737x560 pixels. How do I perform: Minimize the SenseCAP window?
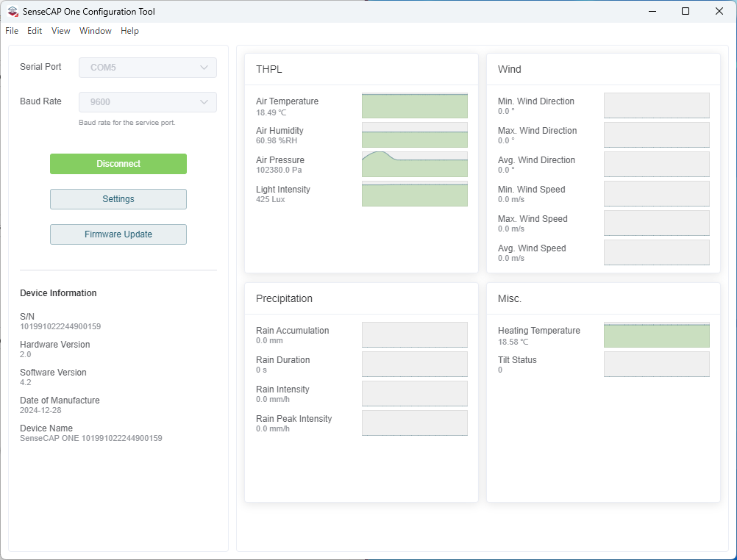click(x=652, y=11)
